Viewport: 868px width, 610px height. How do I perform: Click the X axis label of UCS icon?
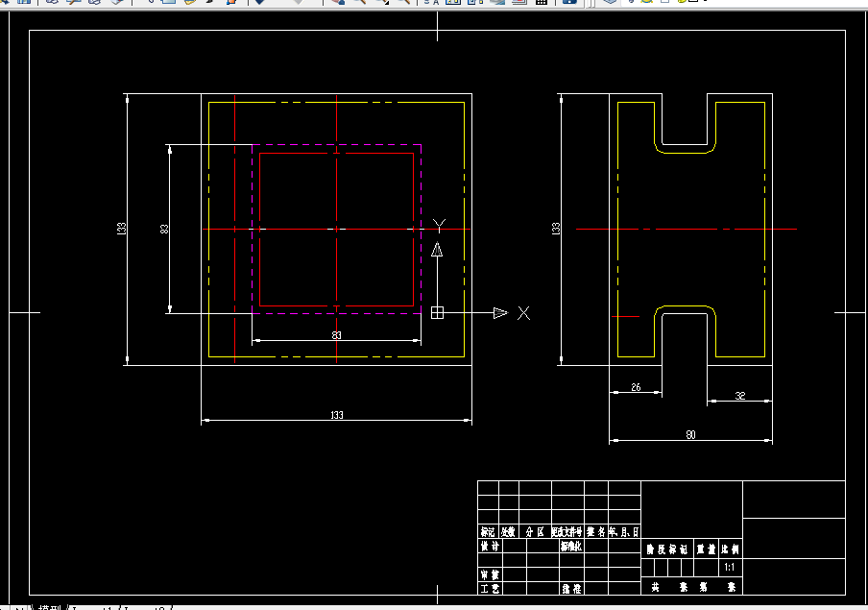click(523, 313)
